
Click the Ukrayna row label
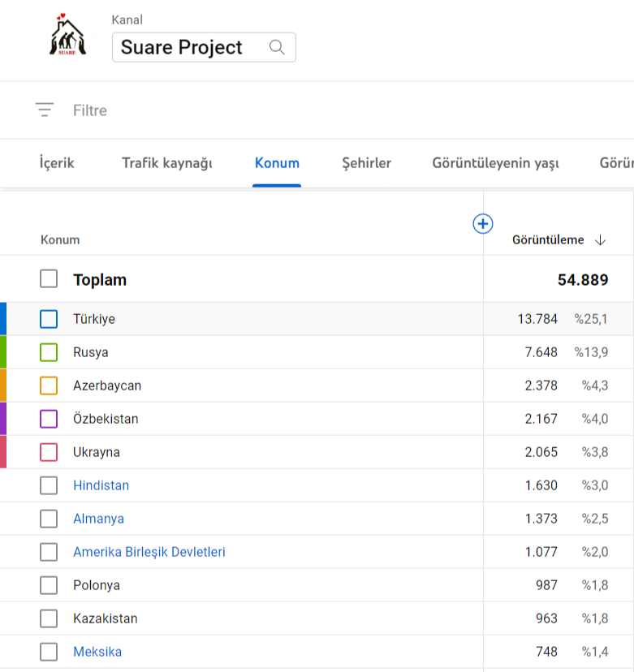pyautogui.click(x=97, y=452)
